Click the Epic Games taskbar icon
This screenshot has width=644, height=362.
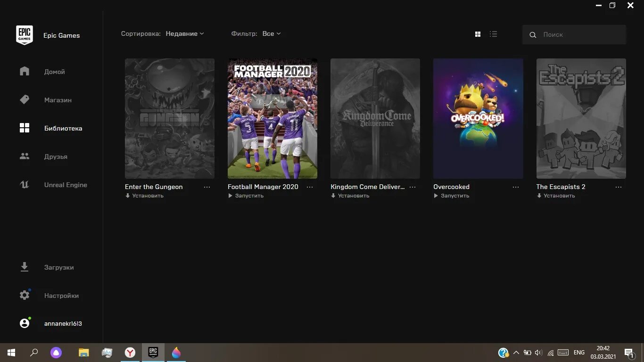tap(153, 353)
